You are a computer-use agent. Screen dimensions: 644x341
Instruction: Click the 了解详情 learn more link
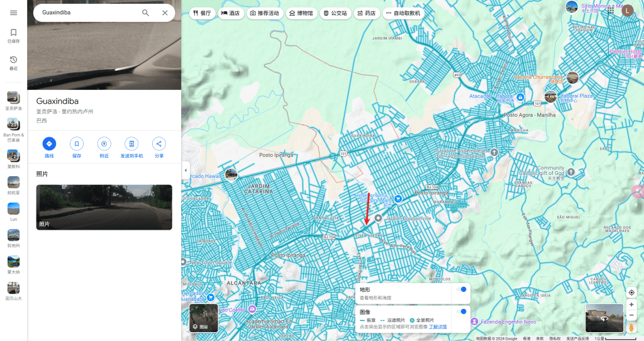438,327
